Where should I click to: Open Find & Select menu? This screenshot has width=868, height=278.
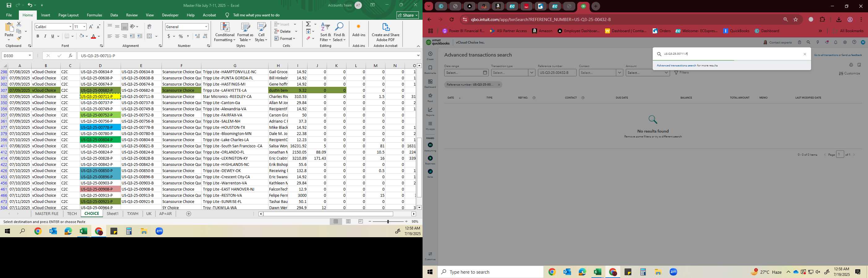339,32
